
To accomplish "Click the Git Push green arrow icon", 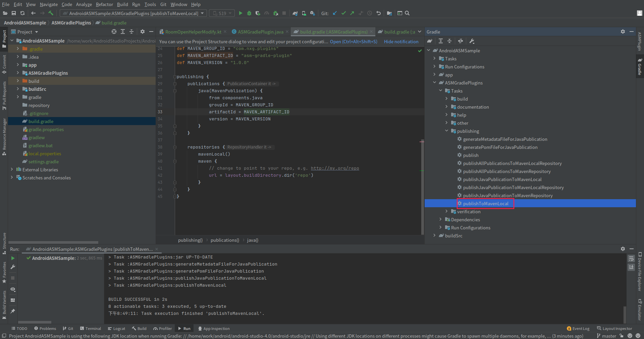I will tap(352, 13).
